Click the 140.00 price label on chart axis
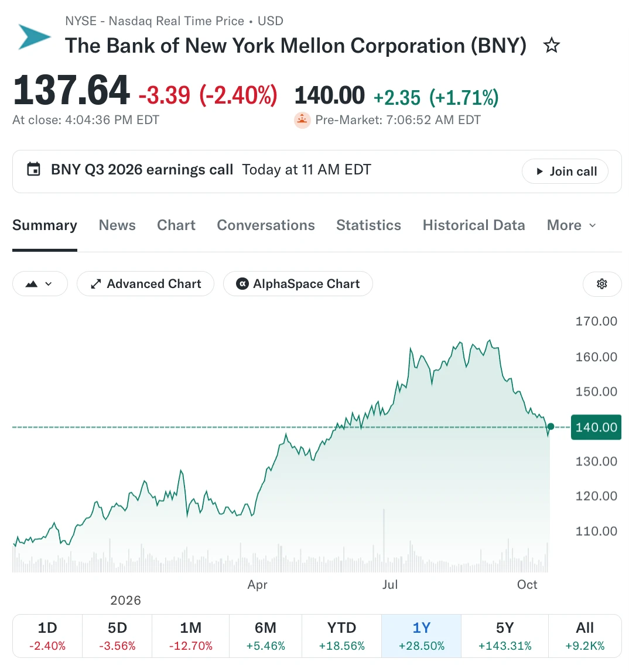The image size is (629, 672). point(596,427)
